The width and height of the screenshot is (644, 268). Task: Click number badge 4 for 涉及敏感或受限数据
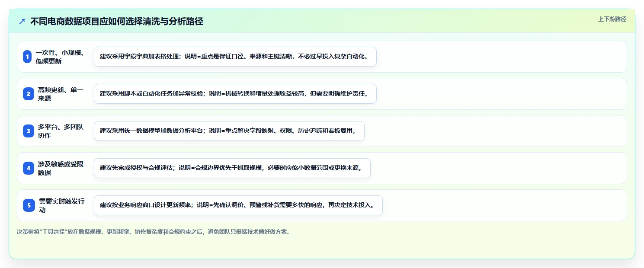pos(28,168)
